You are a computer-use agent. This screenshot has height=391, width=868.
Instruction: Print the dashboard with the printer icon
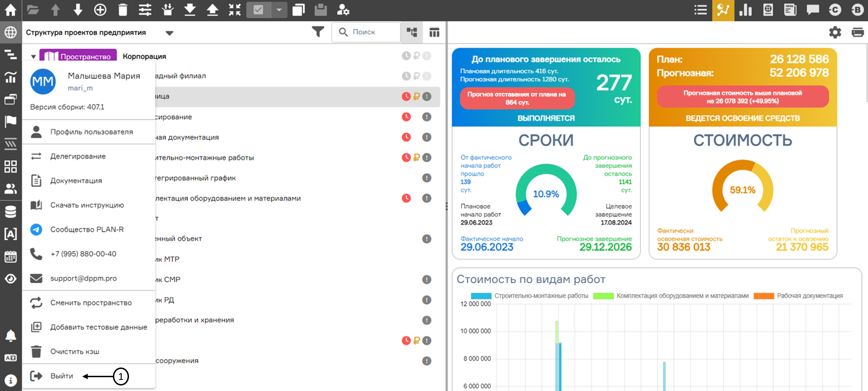pos(857,32)
